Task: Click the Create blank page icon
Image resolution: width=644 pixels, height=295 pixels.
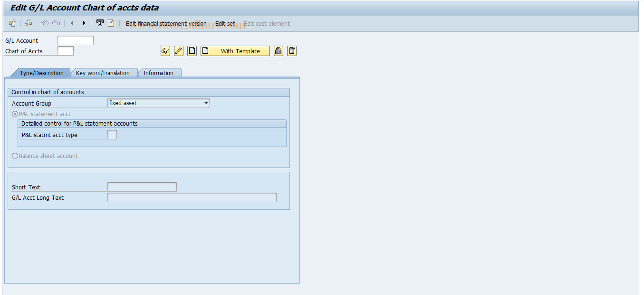Action: pos(192,51)
